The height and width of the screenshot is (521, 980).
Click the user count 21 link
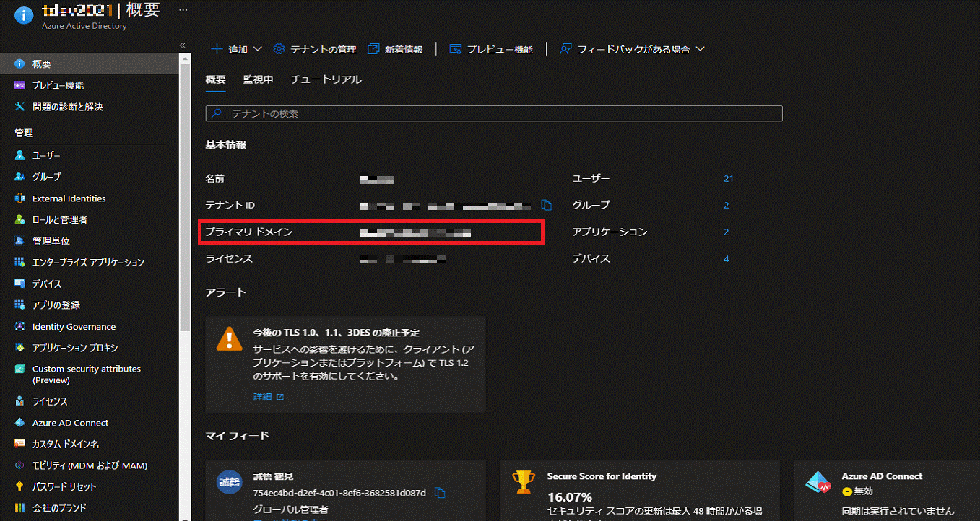(x=728, y=178)
